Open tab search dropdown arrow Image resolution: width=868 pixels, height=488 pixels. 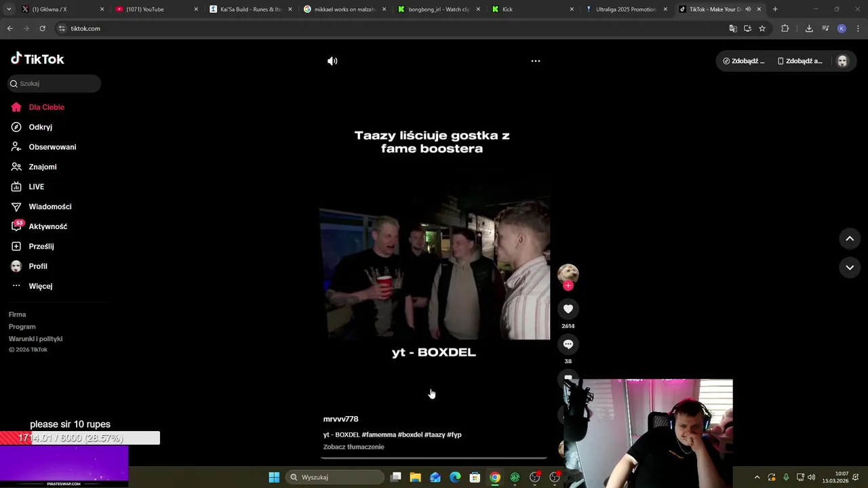pyautogui.click(x=9, y=9)
